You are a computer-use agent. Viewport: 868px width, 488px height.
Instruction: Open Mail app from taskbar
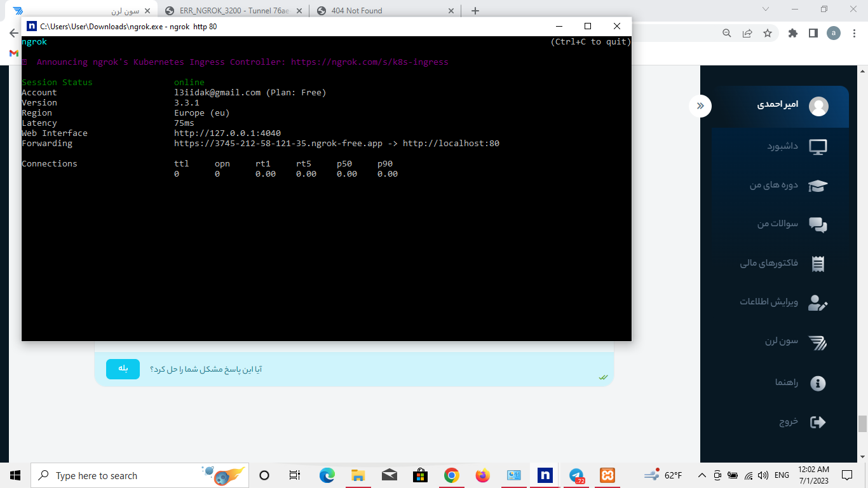(389, 475)
